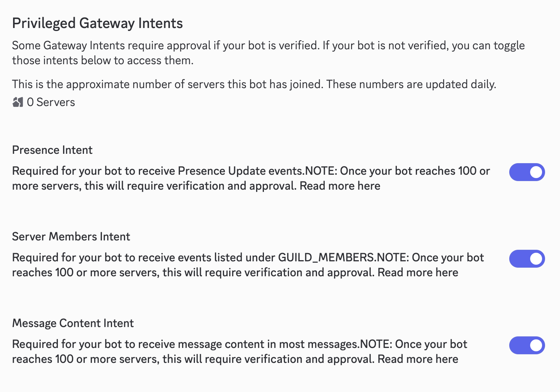Screen dimensions: 560x392
Task: Open Read more here under Message Content Intent
Action: point(418,359)
